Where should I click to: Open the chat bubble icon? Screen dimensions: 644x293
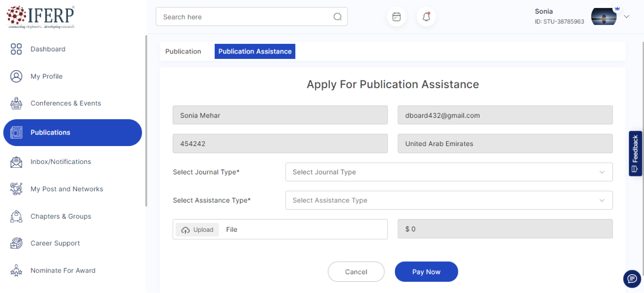coord(631,279)
